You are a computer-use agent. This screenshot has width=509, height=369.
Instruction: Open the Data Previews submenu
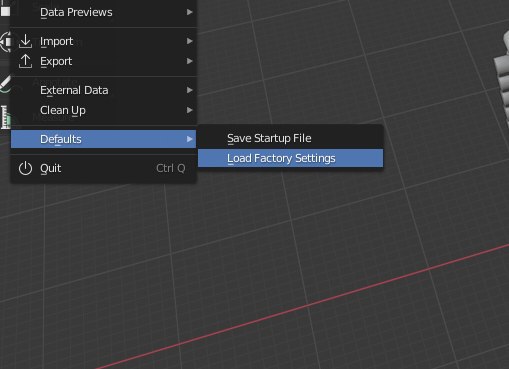tap(104, 12)
